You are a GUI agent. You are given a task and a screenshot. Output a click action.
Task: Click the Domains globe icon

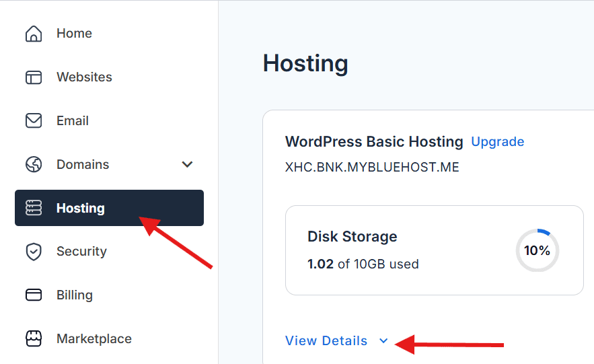[x=34, y=164]
